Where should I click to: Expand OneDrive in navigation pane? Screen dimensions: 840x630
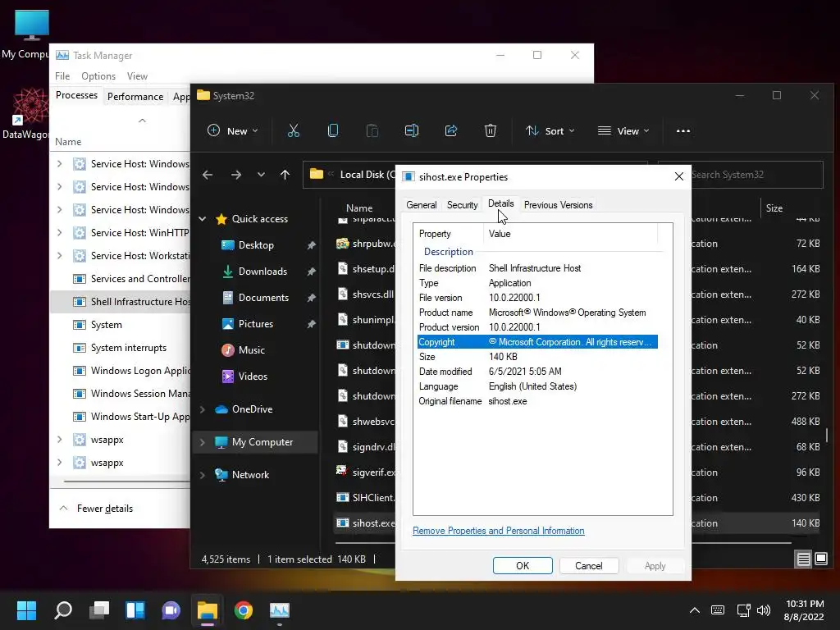coord(203,409)
